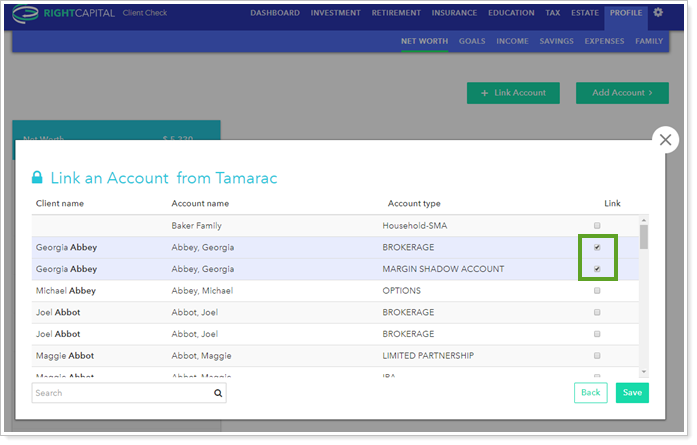Viewport: 697px width, 445px height.
Task: Go to the Goals tab
Action: (x=472, y=41)
